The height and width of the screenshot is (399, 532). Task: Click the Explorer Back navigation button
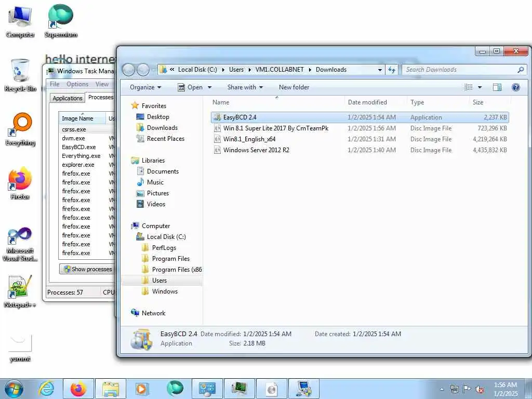point(129,70)
